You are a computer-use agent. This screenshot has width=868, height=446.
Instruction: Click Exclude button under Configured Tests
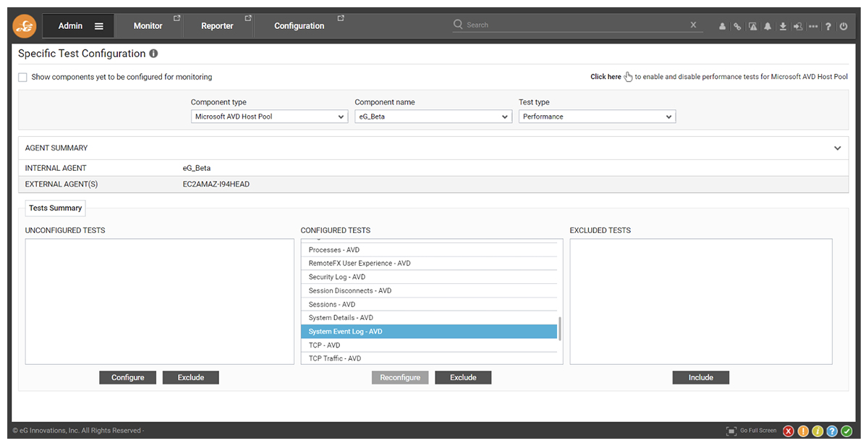click(x=463, y=377)
